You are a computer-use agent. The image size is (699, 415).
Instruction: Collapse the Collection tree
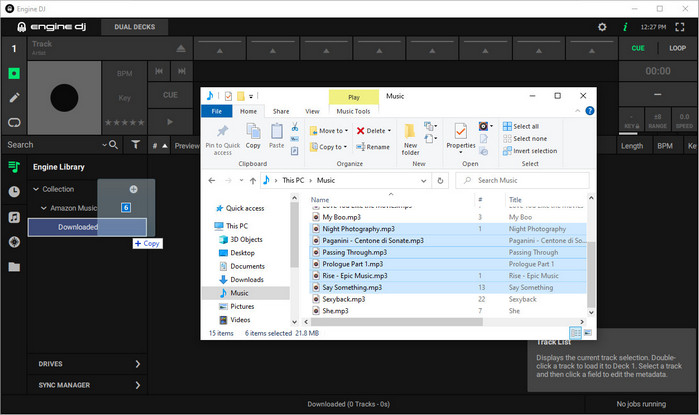pyautogui.click(x=36, y=189)
